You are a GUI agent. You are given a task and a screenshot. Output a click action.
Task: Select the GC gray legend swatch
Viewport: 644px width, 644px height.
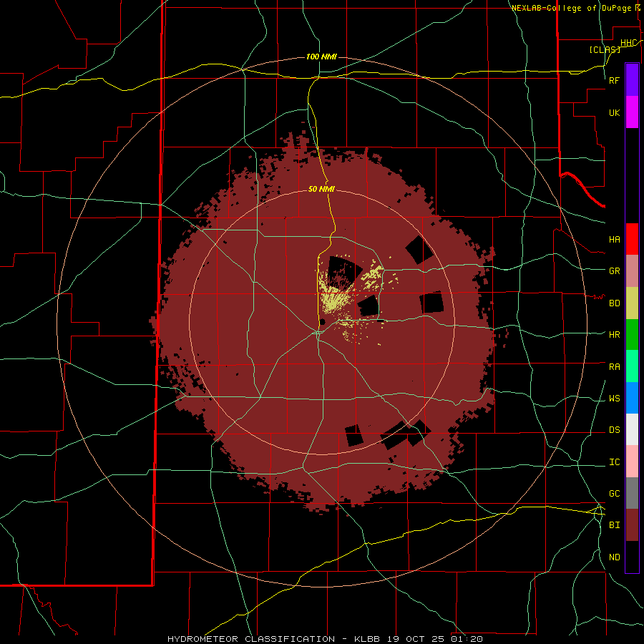[632, 493]
